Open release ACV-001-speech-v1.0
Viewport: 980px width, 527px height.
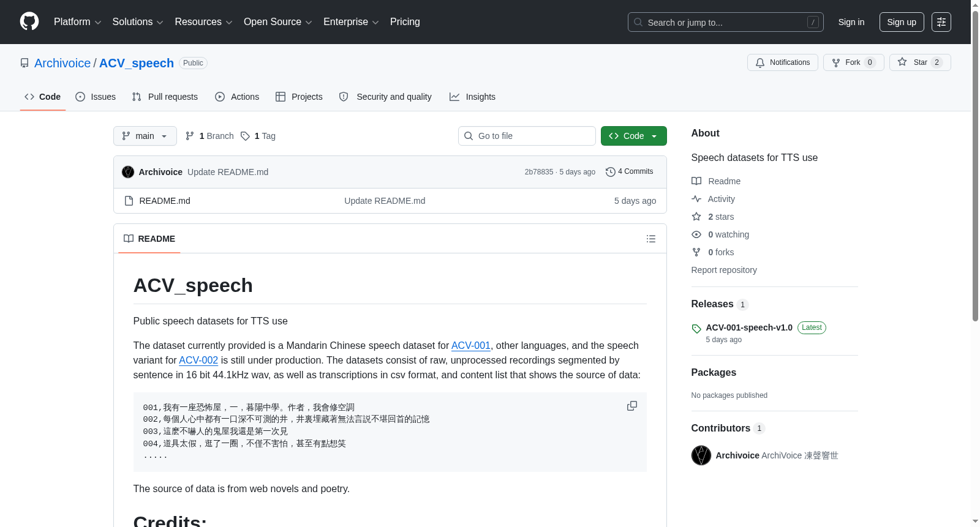[x=749, y=327]
